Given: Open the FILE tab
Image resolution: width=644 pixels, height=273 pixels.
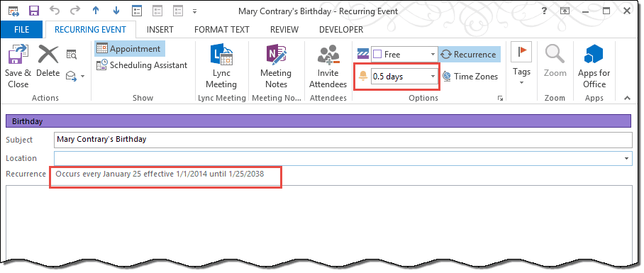Looking at the screenshot, I should [x=21, y=30].
